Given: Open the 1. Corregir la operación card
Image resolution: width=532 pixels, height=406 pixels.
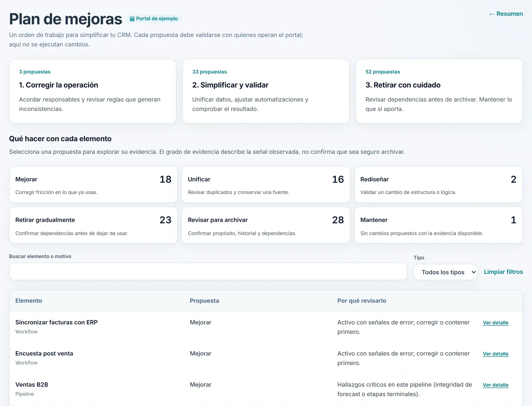Looking at the screenshot, I should click(x=93, y=91).
